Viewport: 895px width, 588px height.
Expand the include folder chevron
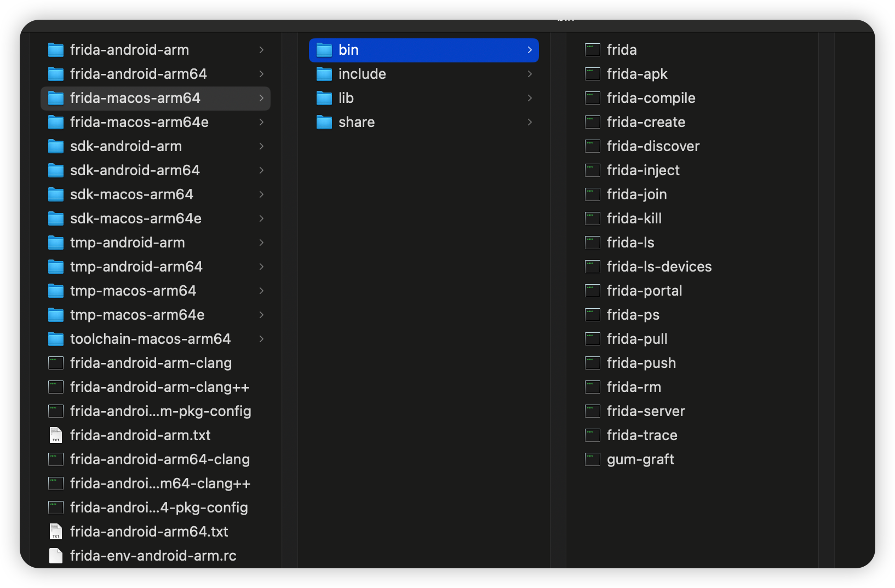pyautogui.click(x=530, y=74)
